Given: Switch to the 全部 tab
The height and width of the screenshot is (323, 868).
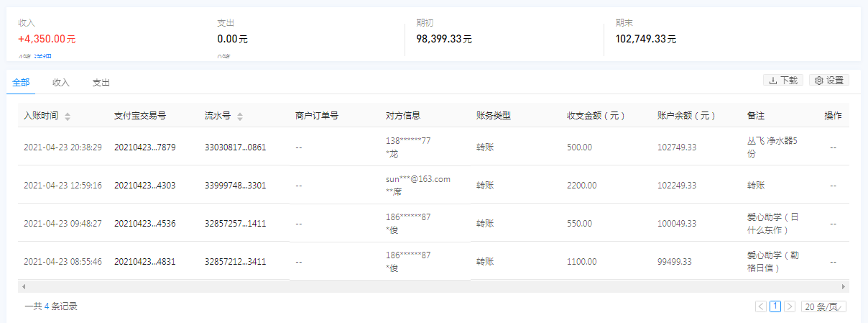Looking at the screenshot, I should tap(21, 83).
